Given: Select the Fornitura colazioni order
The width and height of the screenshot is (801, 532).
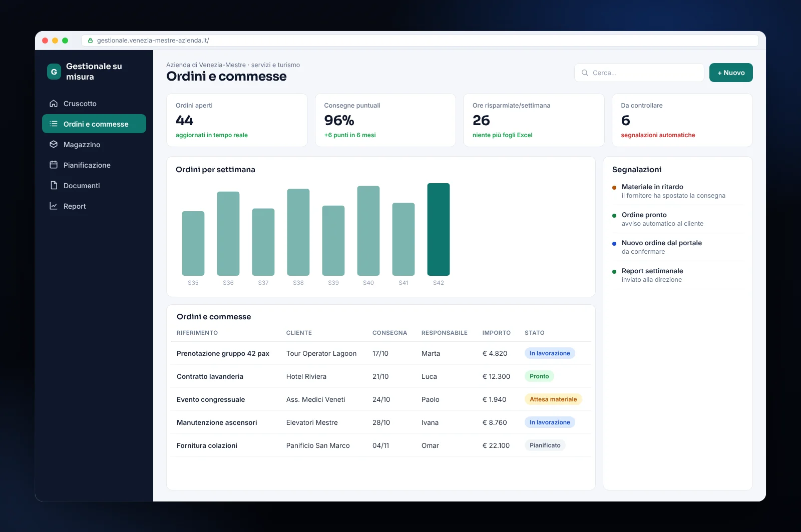Looking at the screenshot, I should click(381, 445).
